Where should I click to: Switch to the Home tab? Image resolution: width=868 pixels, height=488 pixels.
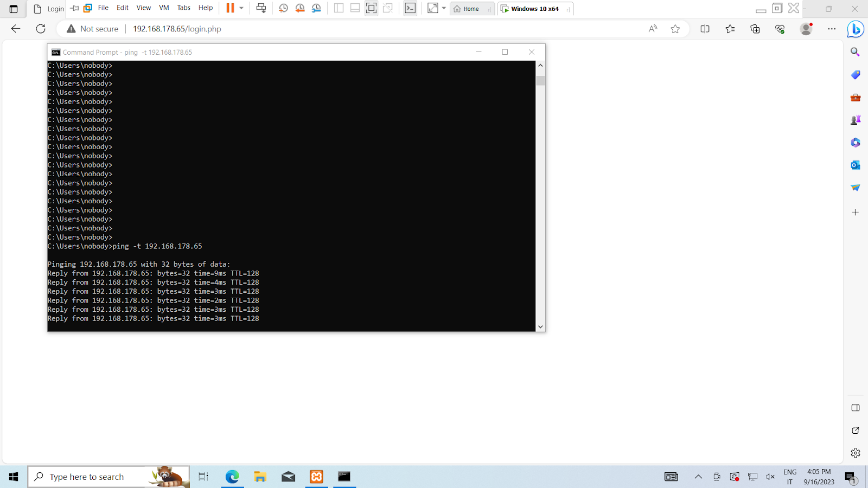[471, 9]
